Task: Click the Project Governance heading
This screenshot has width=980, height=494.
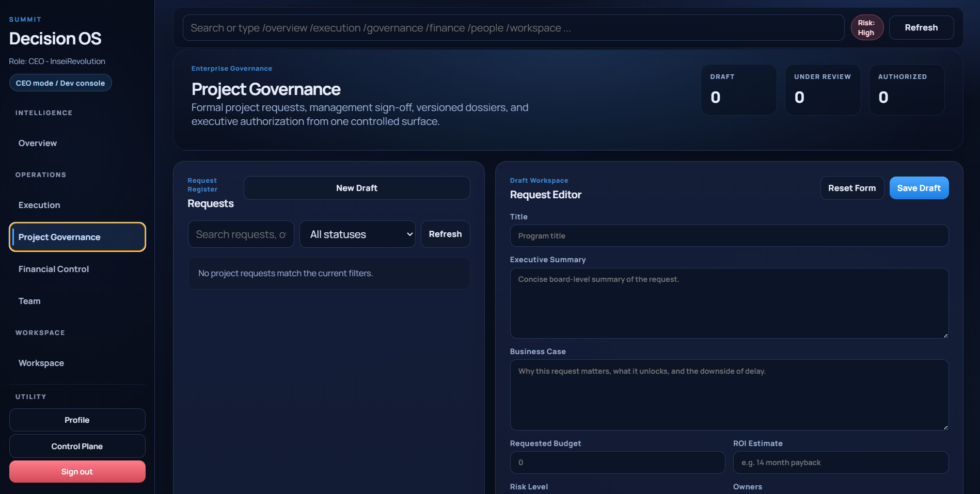Action: click(266, 89)
